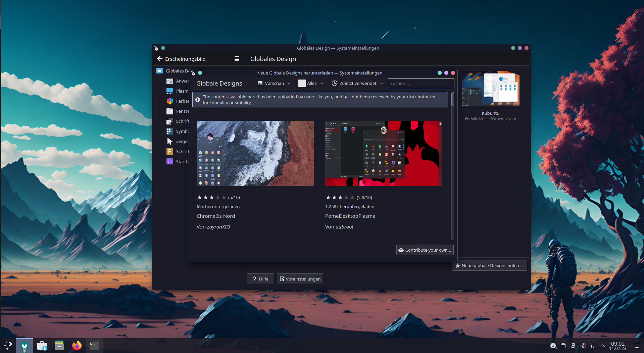Open the ChromeOs Nord preview thumbnail
This screenshot has width=644, height=353.
pos(255,153)
